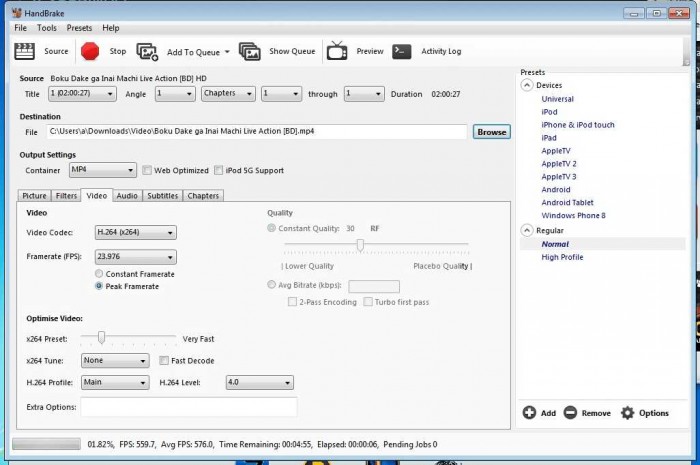Open the Show Queue icon
Image resolution: width=700 pixels, height=465 pixels.
point(250,52)
